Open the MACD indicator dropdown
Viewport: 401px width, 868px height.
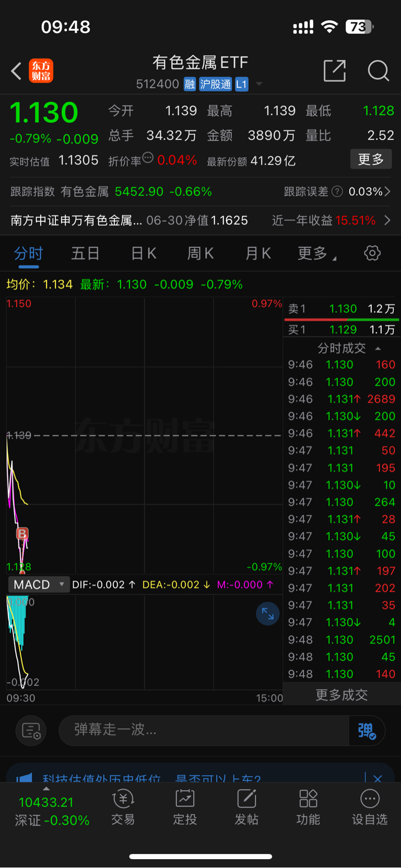(39, 585)
